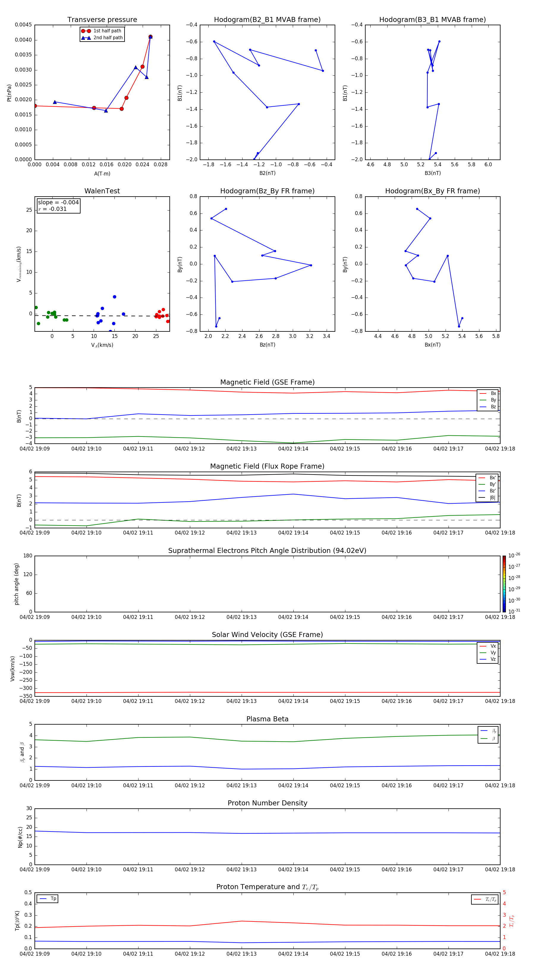Click the 'B2(nT)' x-axis label
Image resolution: width=535 pixels, height=980 pixels.
coord(267,173)
